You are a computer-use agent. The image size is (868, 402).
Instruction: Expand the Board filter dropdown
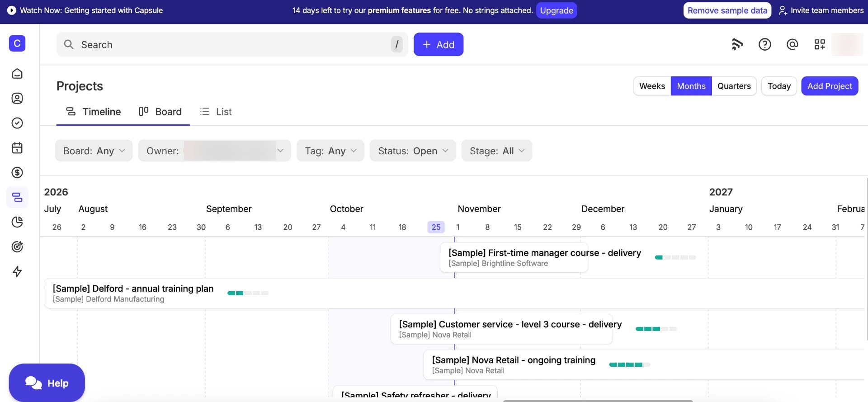[94, 151]
